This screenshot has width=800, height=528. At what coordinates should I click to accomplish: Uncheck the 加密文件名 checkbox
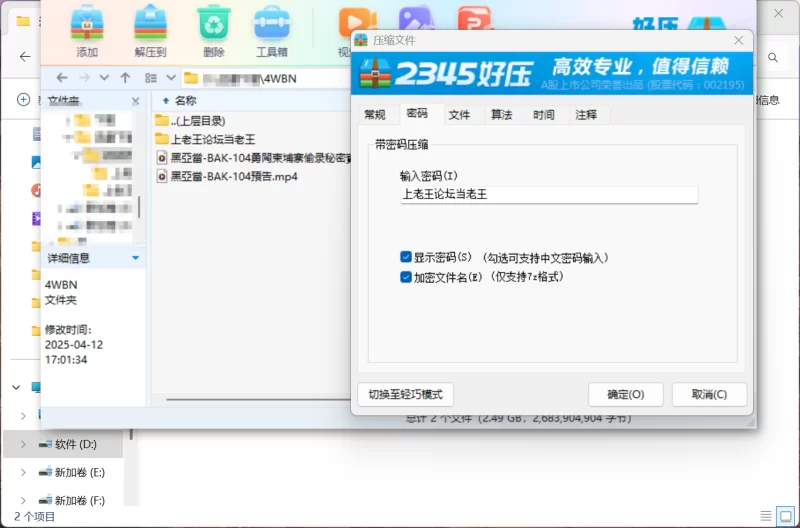(406, 277)
